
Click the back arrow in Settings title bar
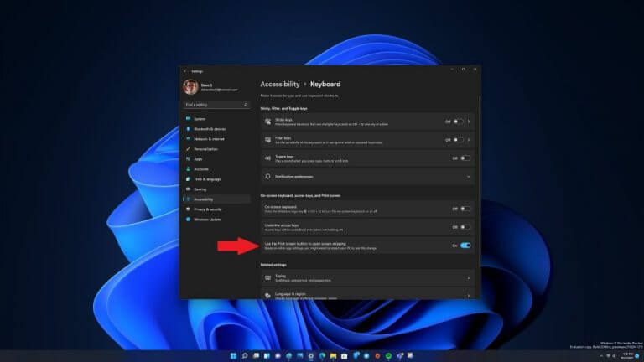184,71
